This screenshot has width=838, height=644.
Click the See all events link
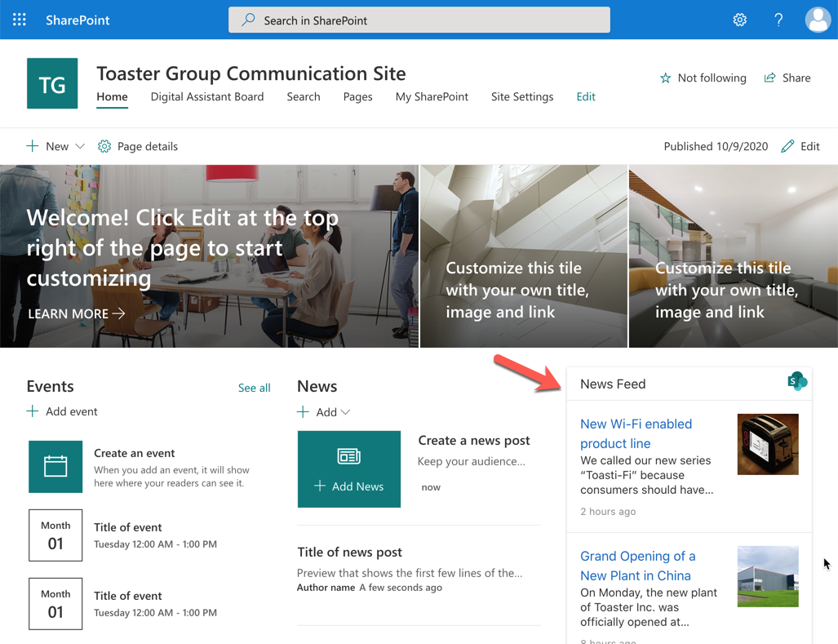click(254, 388)
